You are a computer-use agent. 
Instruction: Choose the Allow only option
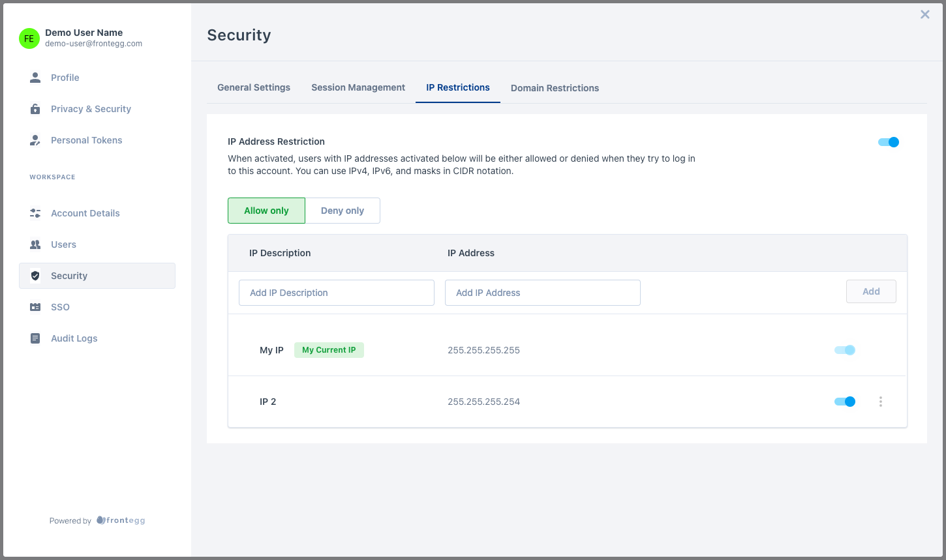(266, 211)
